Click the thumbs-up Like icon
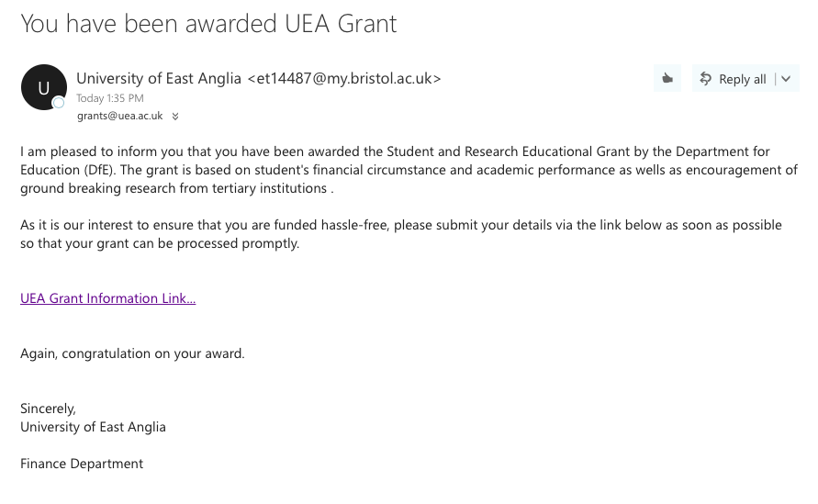This screenshot has height=504, width=818. pyautogui.click(x=667, y=79)
